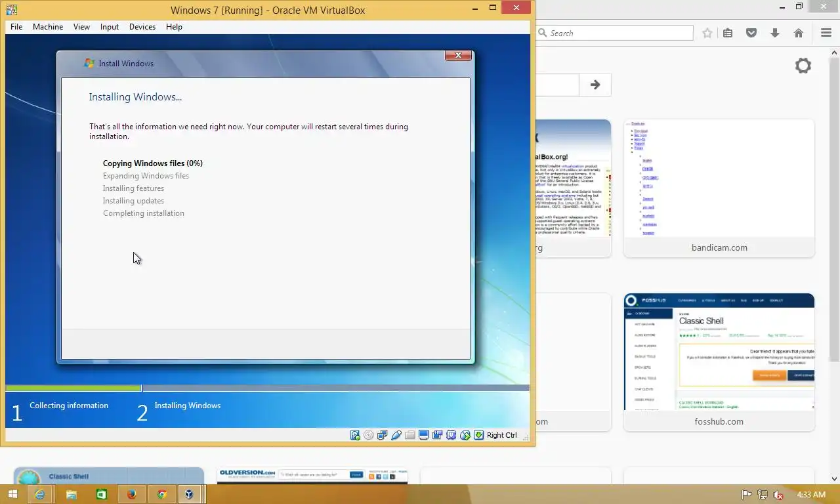This screenshot has height=504, width=840.
Task: Click the USB devices indicator
Action: (396, 435)
